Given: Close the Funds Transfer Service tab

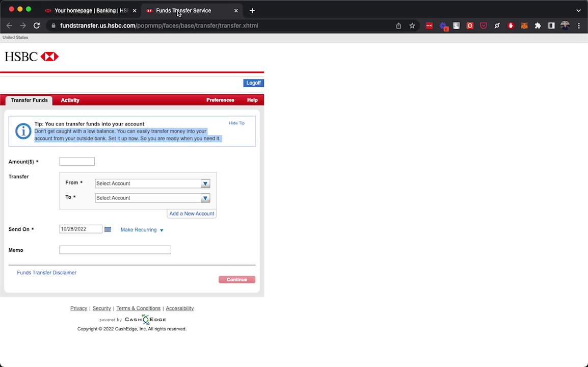Looking at the screenshot, I should click(236, 11).
